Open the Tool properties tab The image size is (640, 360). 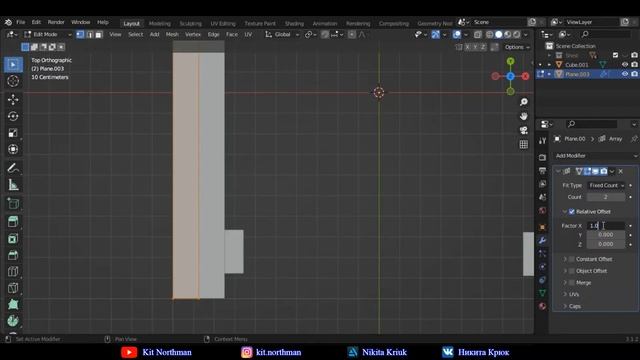pos(542,141)
